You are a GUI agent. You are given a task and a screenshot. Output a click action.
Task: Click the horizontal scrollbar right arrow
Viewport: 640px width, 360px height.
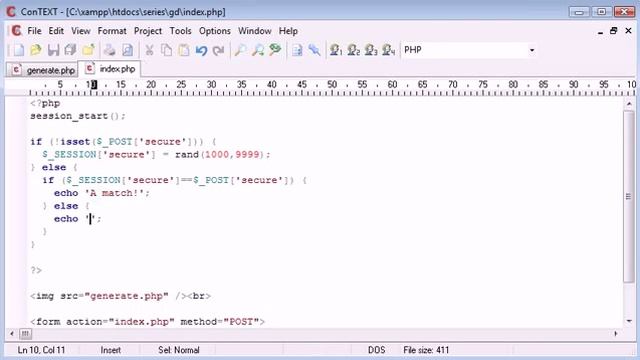(616, 334)
